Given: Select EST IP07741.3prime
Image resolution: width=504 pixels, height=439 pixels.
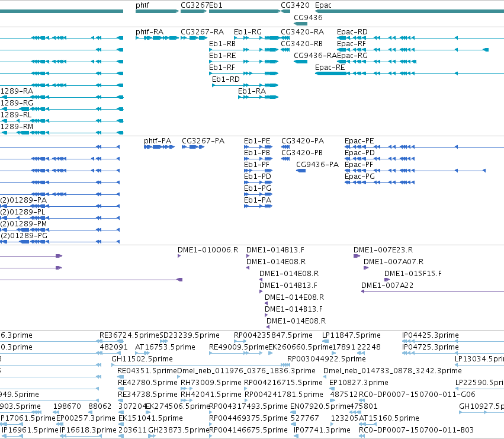Looking at the screenshot, I should 296,436.
